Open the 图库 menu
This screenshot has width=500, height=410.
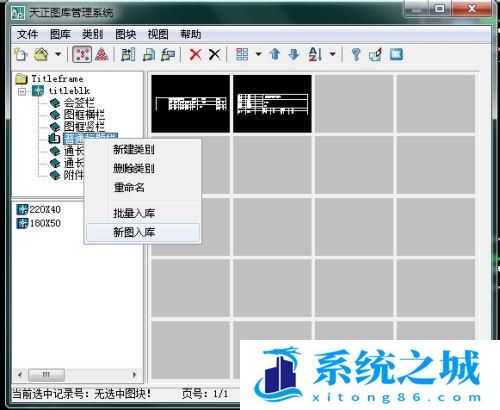[60, 34]
